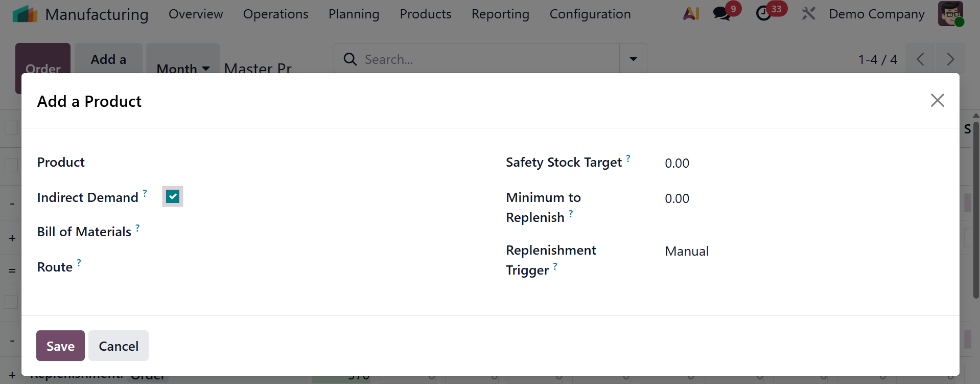Click the Save button
980x384 pixels.
60,346
